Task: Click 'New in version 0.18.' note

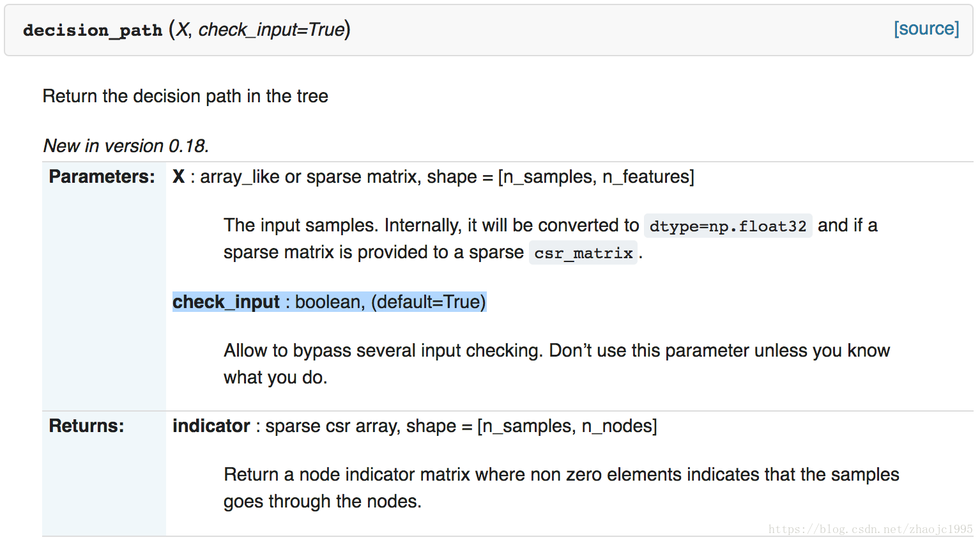Action: (126, 146)
